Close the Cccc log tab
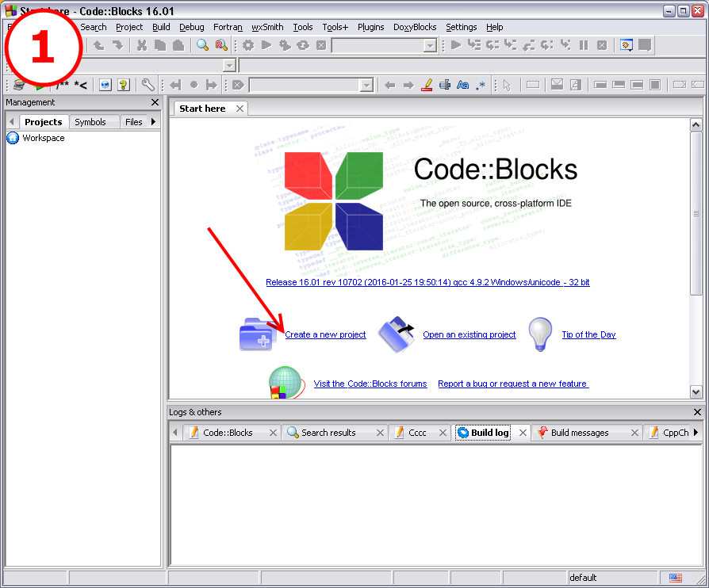Viewport: 709px width, 588px height. tap(443, 433)
